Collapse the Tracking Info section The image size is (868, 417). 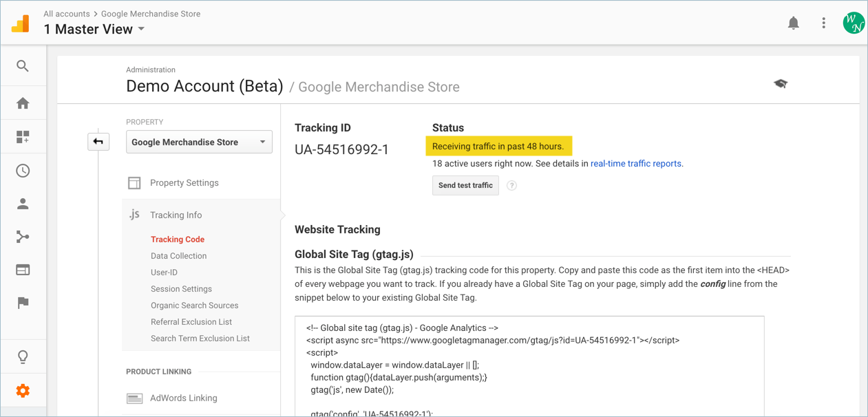click(x=176, y=215)
